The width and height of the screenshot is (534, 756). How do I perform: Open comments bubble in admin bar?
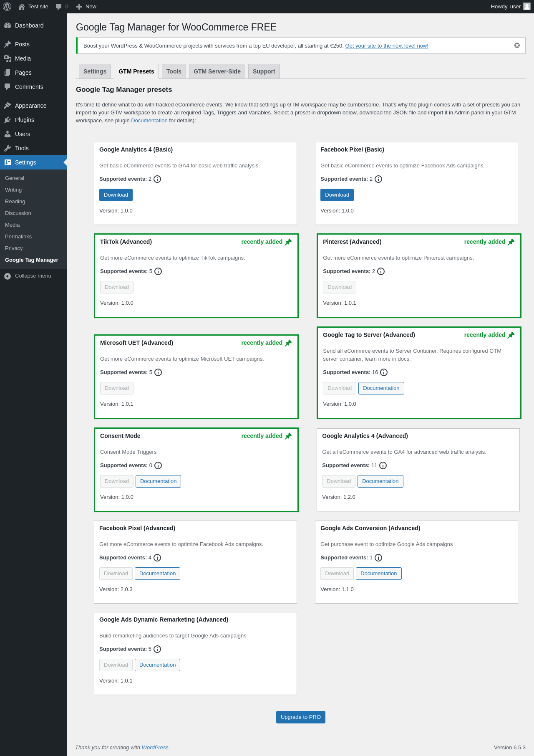click(58, 7)
